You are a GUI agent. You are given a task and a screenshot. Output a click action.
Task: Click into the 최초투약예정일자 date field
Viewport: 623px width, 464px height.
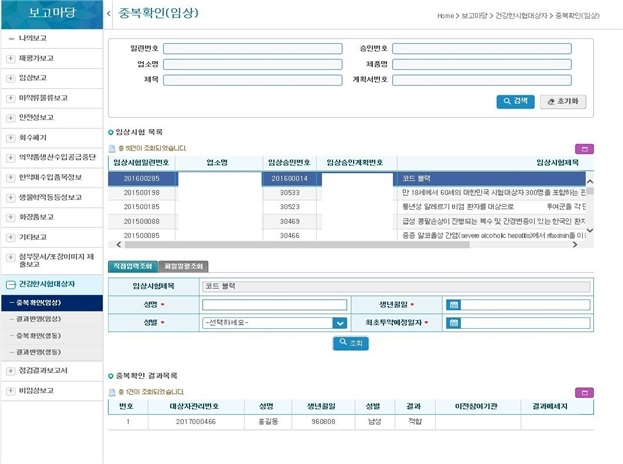(525, 323)
